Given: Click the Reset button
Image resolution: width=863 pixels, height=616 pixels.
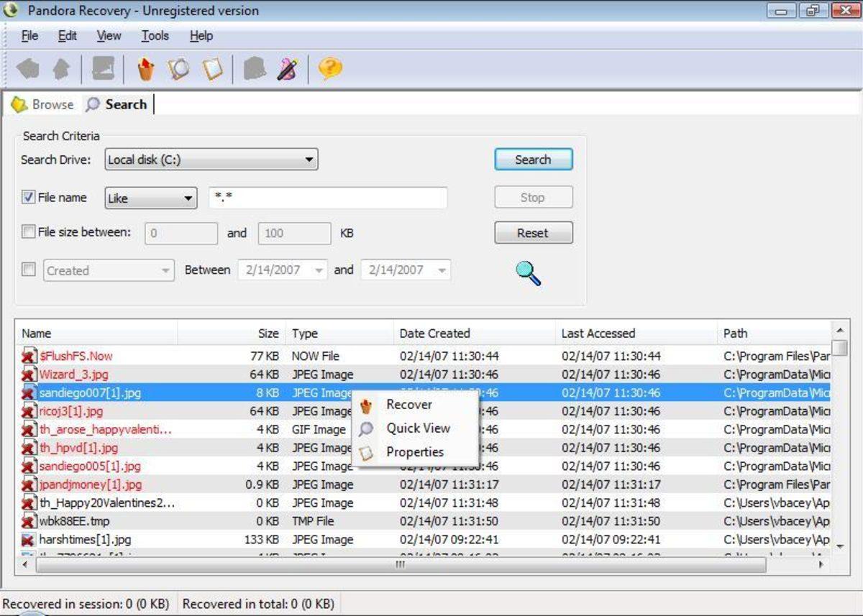Looking at the screenshot, I should (x=533, y=232).
